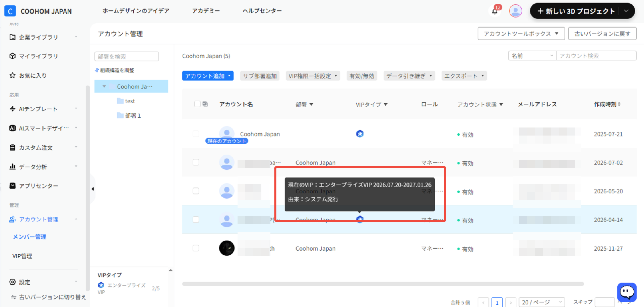The image size is (644, 307).
Task: Click the アプリセンター icon
Action: [x=12, y=186]
